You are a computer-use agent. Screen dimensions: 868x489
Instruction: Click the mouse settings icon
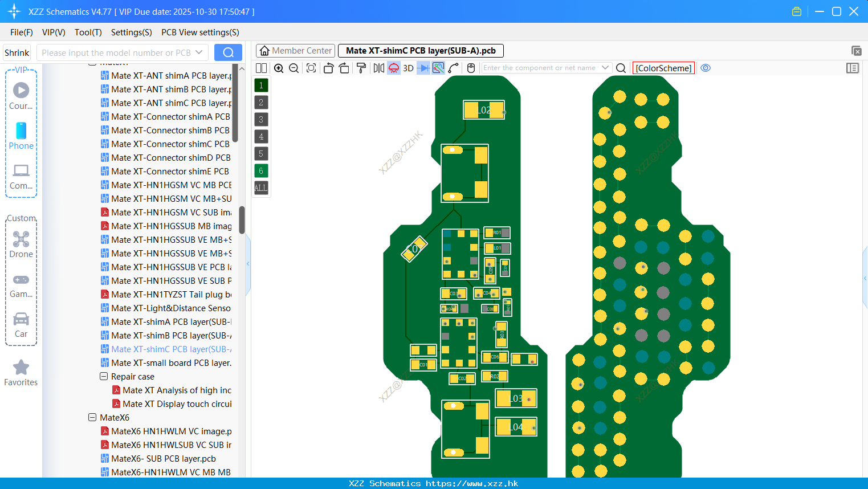[471, 68]
